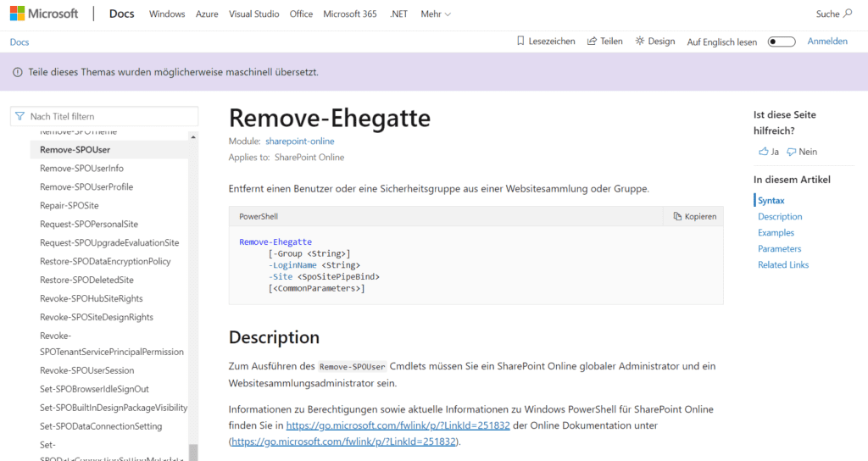868x461 pixels.
Task: Click the info icon in translation banner
Action: point(18,72)
